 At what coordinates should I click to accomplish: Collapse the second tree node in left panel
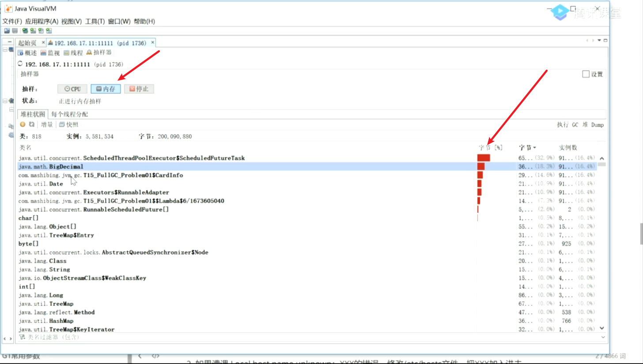[x=5, y=101]
